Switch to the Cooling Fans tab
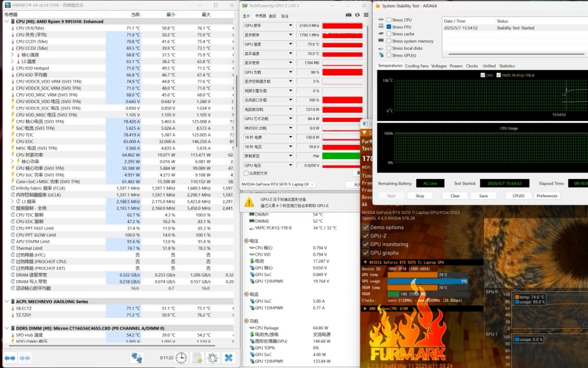588x368 pixels. pos(416,66)
